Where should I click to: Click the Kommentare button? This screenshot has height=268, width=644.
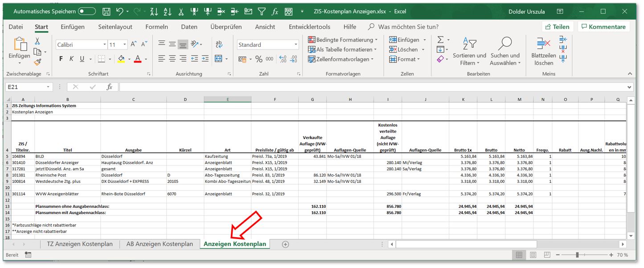pyautogui.click(x=604, y=26)
